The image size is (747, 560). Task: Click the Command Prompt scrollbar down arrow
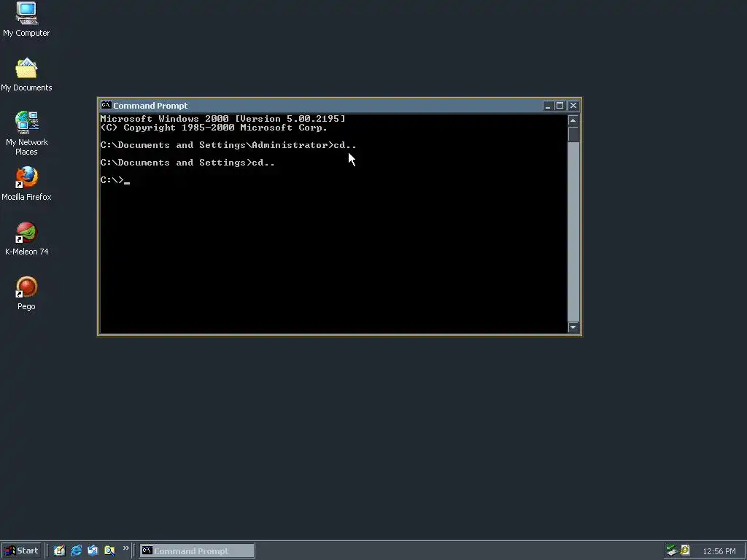573,327
